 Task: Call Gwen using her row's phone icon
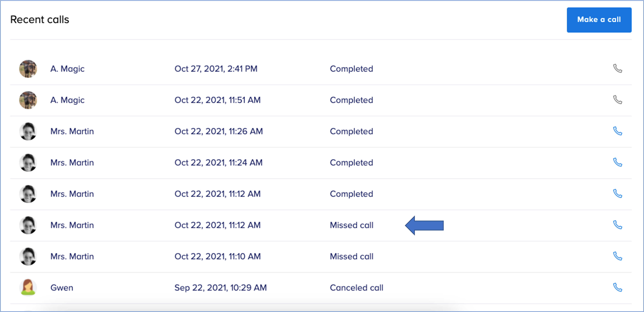pyautogui.click(x=617, y=287)
